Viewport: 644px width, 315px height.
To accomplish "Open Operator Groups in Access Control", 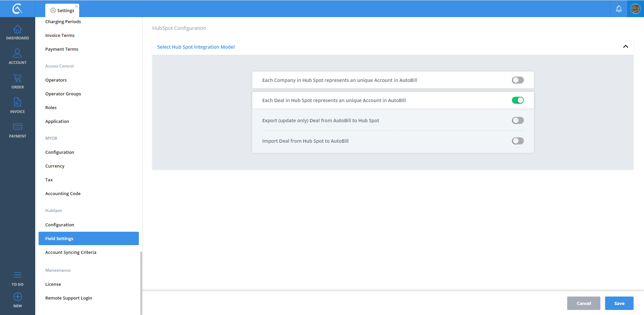I will tap(63, 94).
